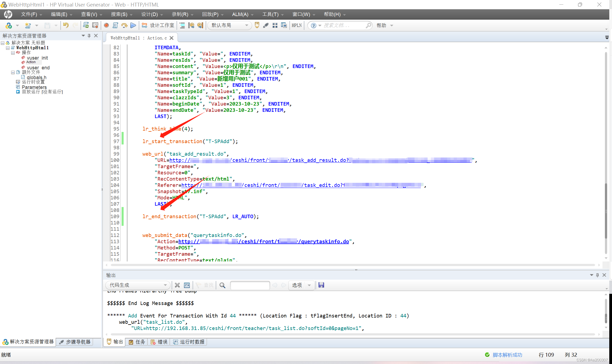Screen dimensions: 612x364
Task: Open the 选项 options dropdown
Action: (309, 285)
